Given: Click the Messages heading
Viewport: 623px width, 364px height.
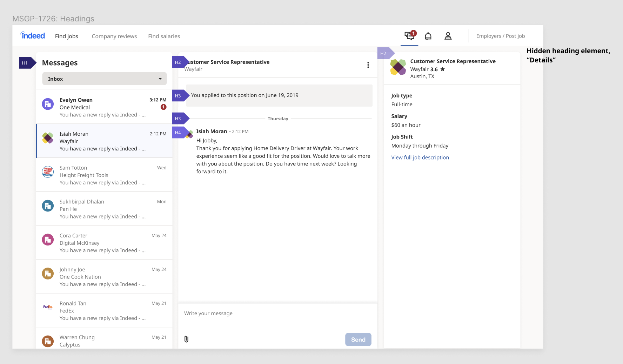Looking at the screenshot, I should (x=60, y=63).
